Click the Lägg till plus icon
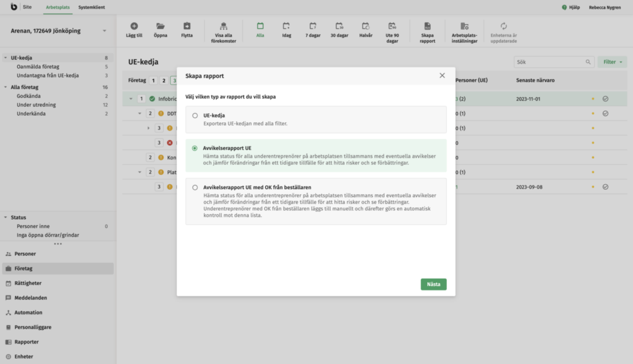This screenshot has width=633, height=364. pos(134,27)
